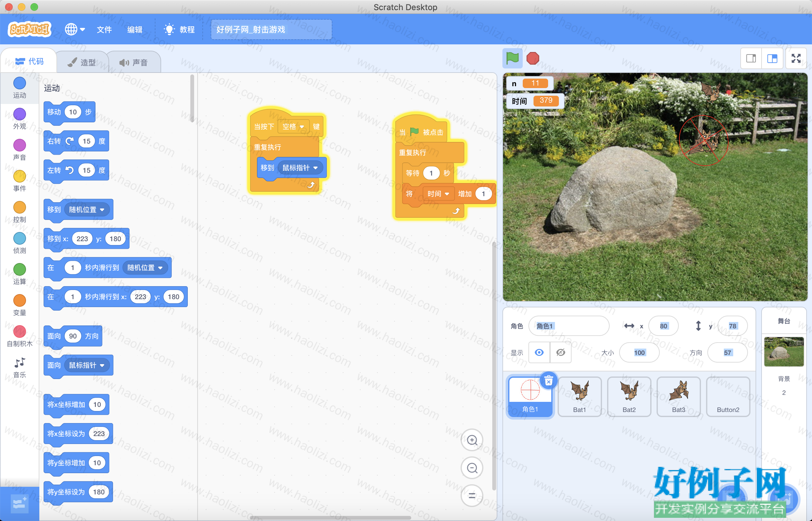Switch to the 代码 tab
This screenshot has height=521, width=812.
(29, 61)
